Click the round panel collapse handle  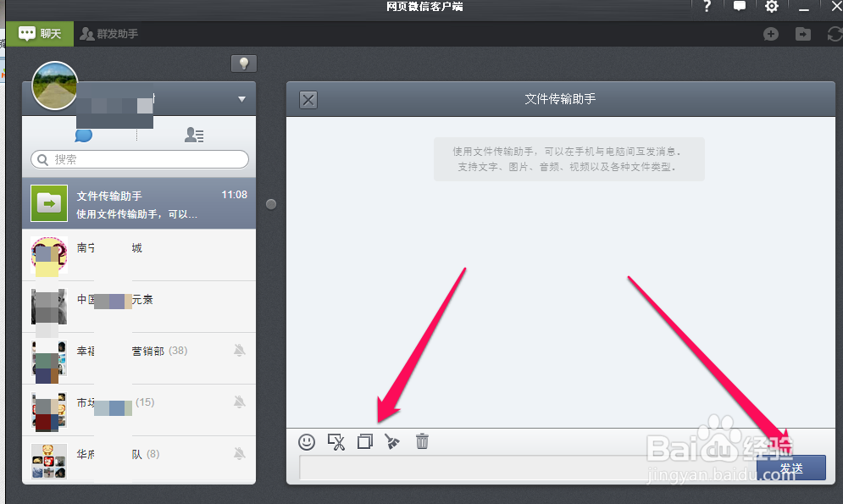pyautogui.click(x=271, y=204)
